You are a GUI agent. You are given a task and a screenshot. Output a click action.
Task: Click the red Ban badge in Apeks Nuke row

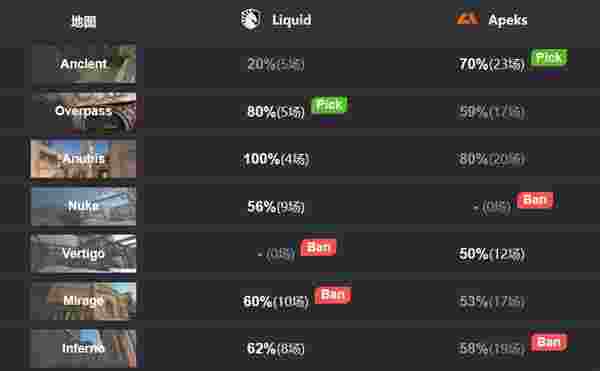[x=535, y=200]
